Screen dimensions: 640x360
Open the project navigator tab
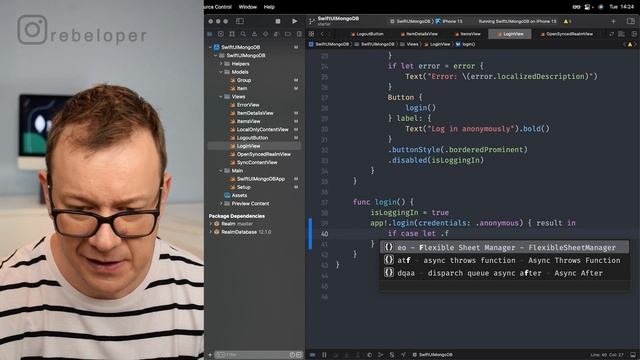[x=210, y=34]
